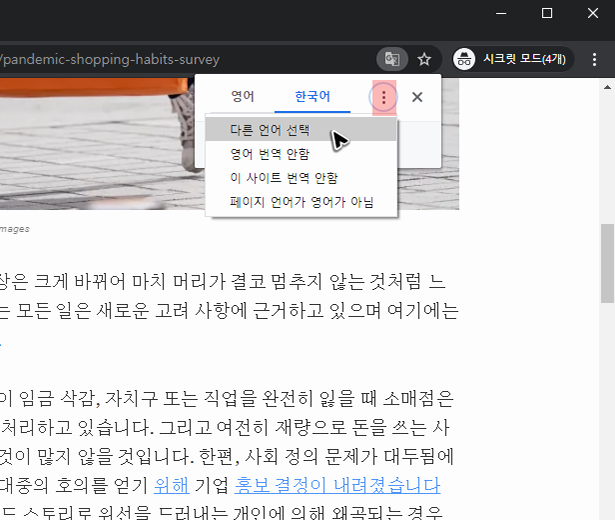Click the Google Translate icon in address bar

point(392,59)
